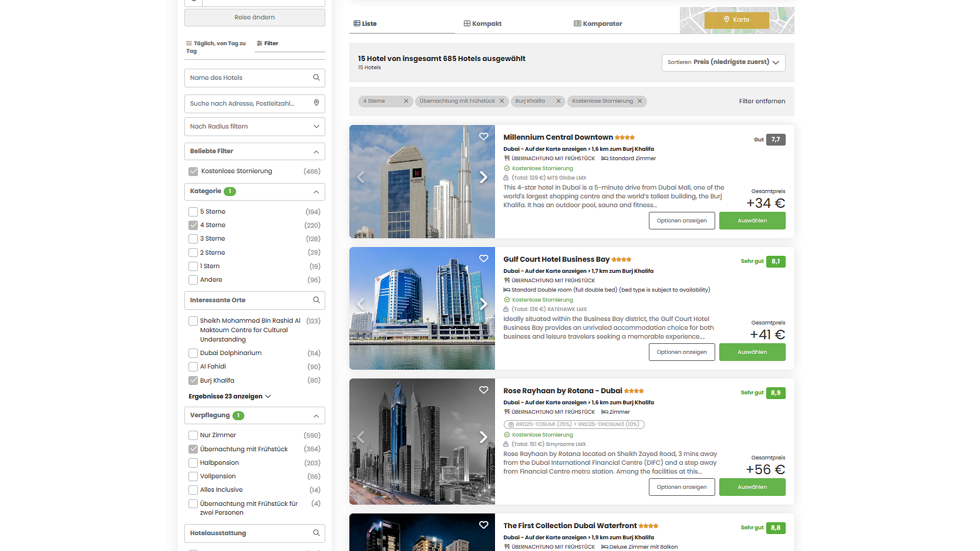The image size is (980, 551).
Task: Check the Nur Zimmer checkbox
Action: [193, 435]
